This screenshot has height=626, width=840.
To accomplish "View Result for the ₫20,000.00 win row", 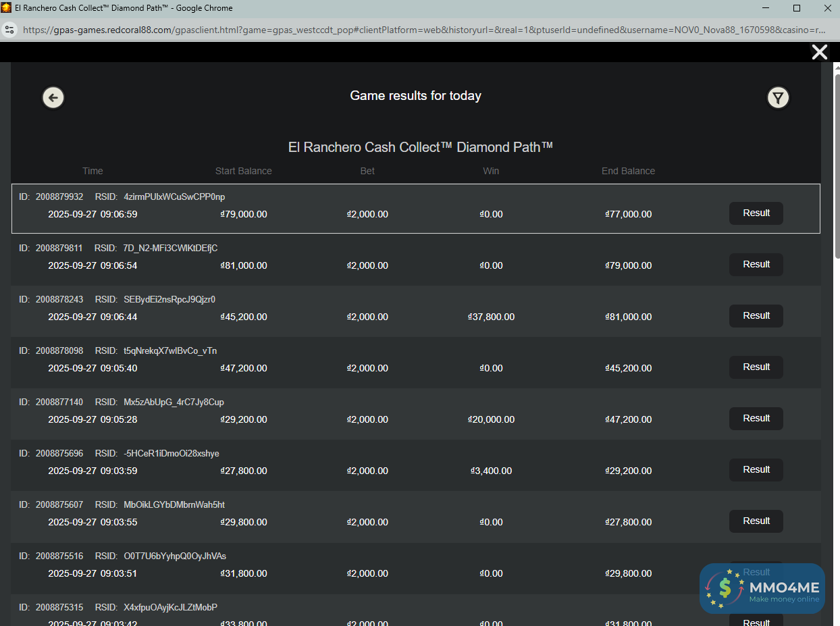I will click(756, 419).
